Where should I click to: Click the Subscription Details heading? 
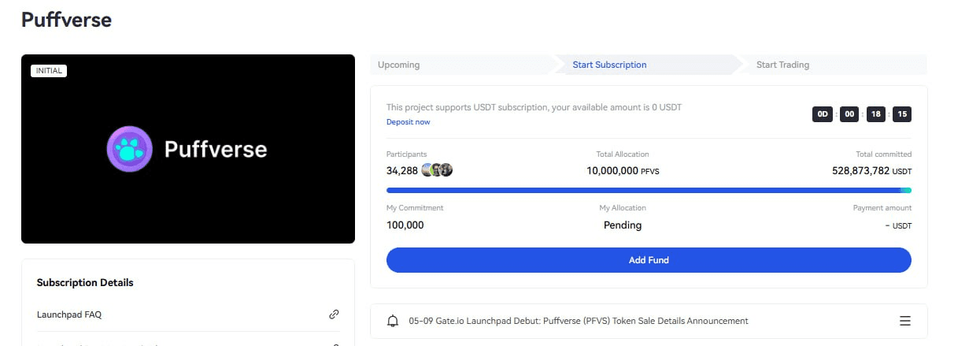pos(85,282)
